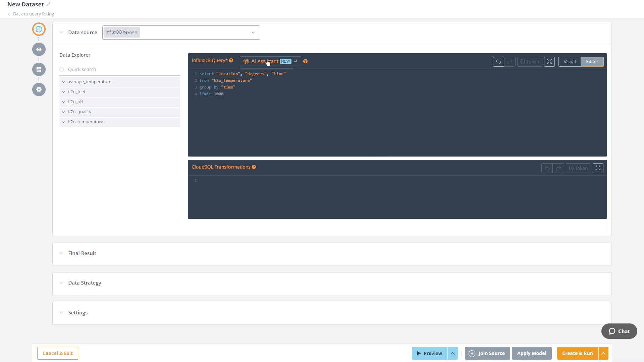Screen dimensions: 644x362
Task: Select h2o_feet from data explorer
Action: 76,92
